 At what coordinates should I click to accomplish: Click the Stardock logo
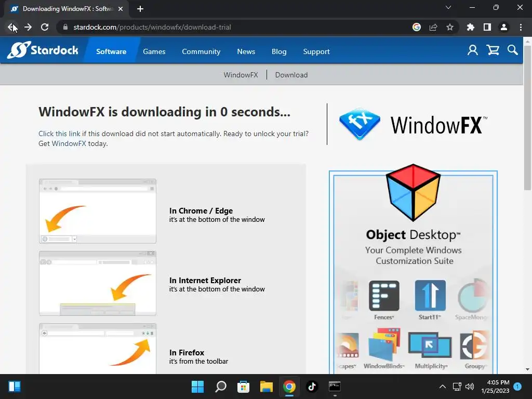coord(43,50)
